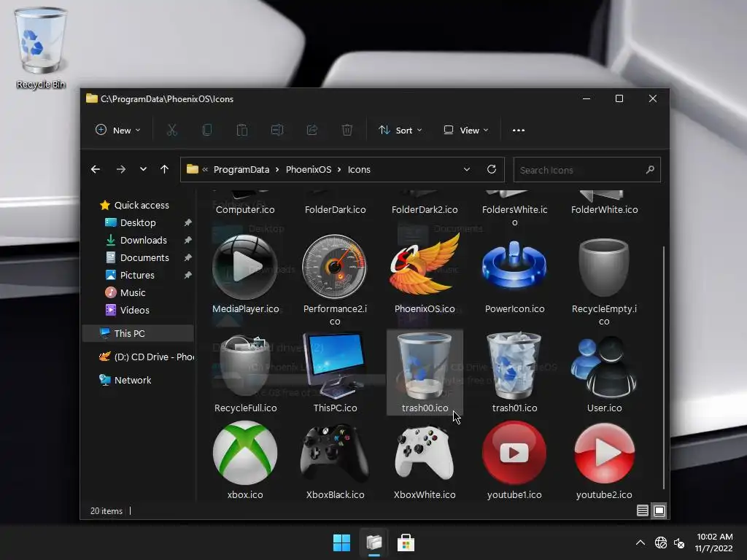
Task: Click the Copy icon in toolbar
Action: [x=206, y=130]
